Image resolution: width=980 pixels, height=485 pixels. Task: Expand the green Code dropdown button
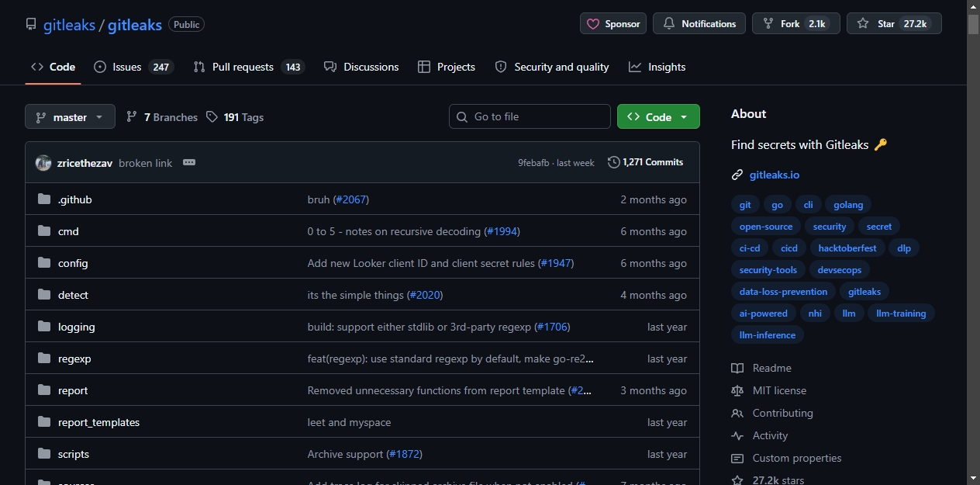(658, 116)
